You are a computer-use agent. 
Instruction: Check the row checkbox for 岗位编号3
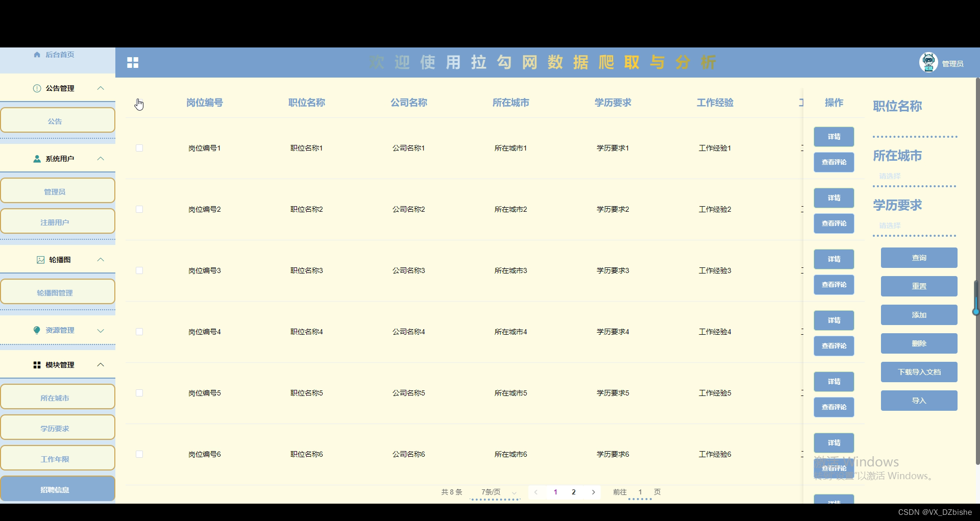tap(139, 270)
